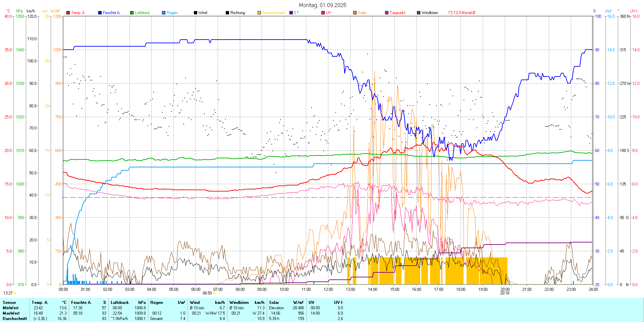The image size is (644, 322).
Task: Click the Taupunkt legend label
Action: [397, 13]
